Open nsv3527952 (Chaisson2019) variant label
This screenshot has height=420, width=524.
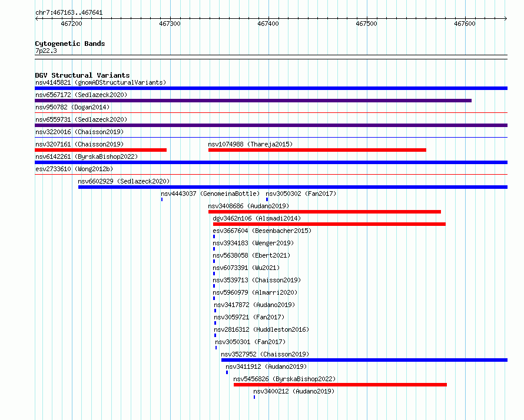click(x=265, y=354)
